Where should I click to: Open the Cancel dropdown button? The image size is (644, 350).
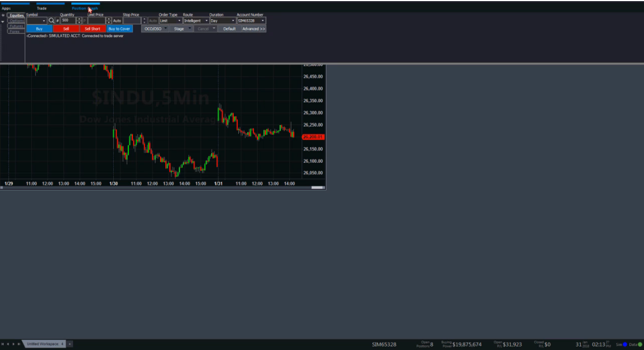tap(205, 29)
